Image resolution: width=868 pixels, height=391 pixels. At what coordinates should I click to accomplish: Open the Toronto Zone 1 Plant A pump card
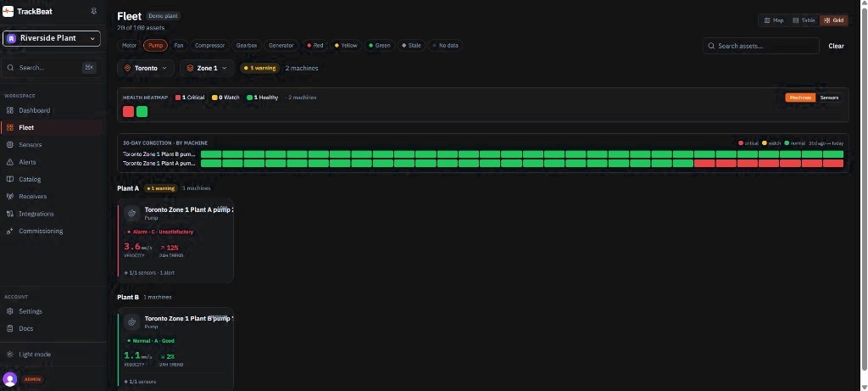[x=175, y=241]
